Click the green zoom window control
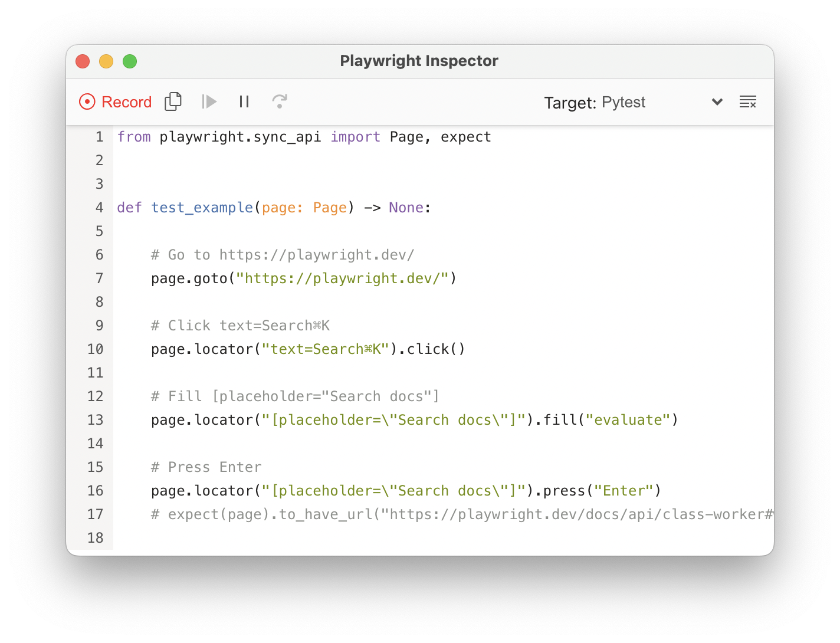This screenshot has width=840, height=643. pos(130,61)
